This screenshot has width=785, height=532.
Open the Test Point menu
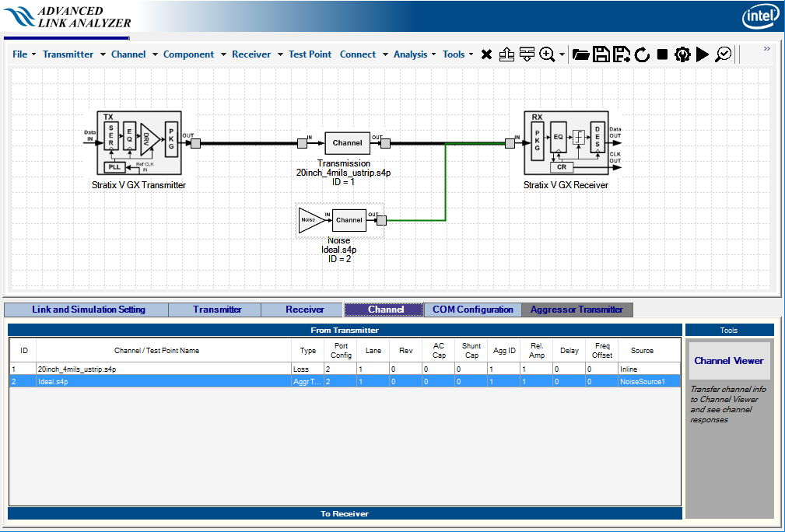tap(310, 54)
